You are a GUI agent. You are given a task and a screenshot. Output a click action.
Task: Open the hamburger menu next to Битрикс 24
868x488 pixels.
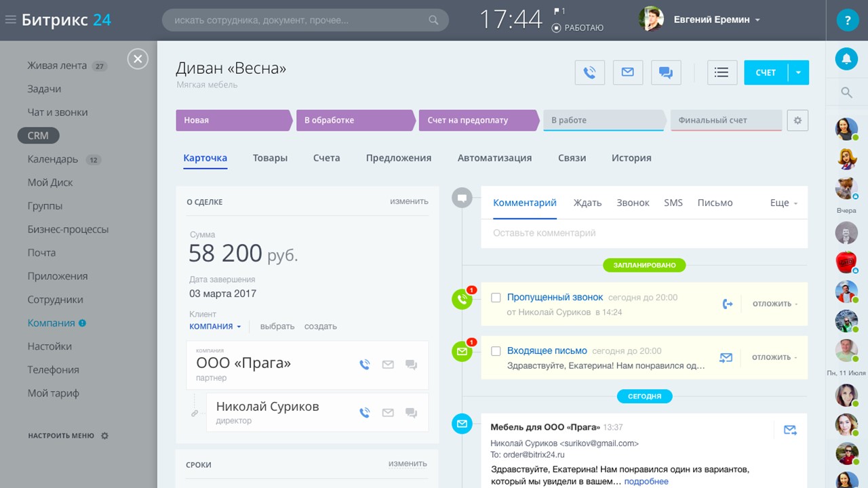[x=10, y=20]
